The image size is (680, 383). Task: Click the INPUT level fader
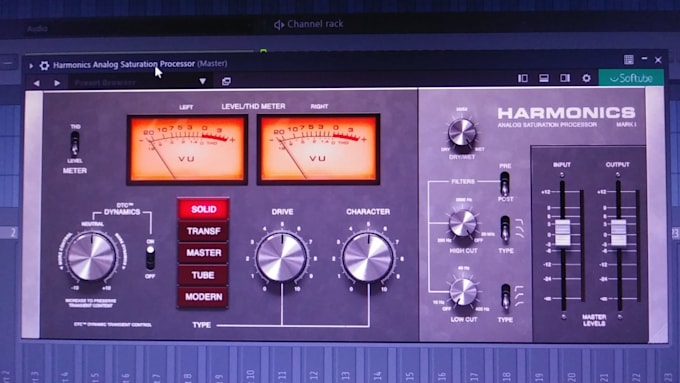[x=562, y=233]
